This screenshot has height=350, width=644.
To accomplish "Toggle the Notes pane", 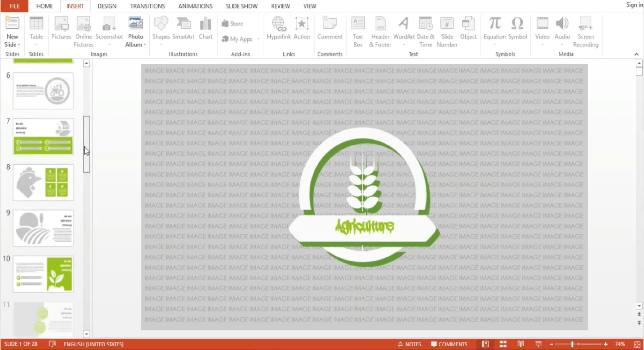I will pos(409,344).
